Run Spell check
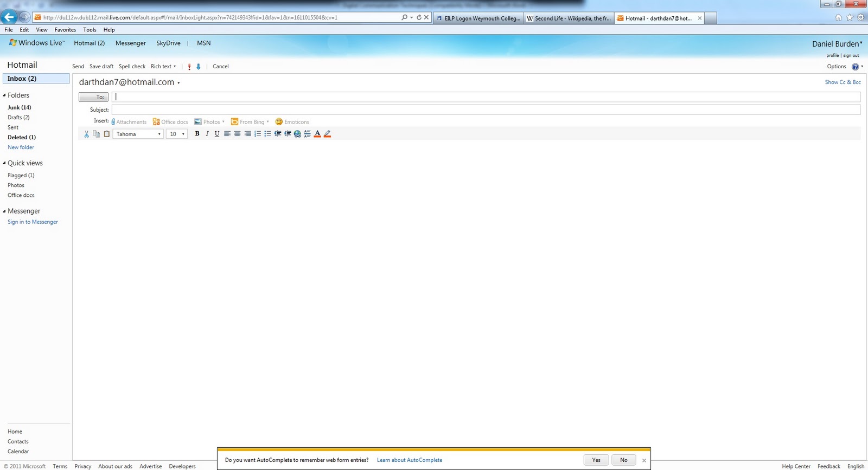The width and height of the screenshot is (868, 470). point(132,67)
